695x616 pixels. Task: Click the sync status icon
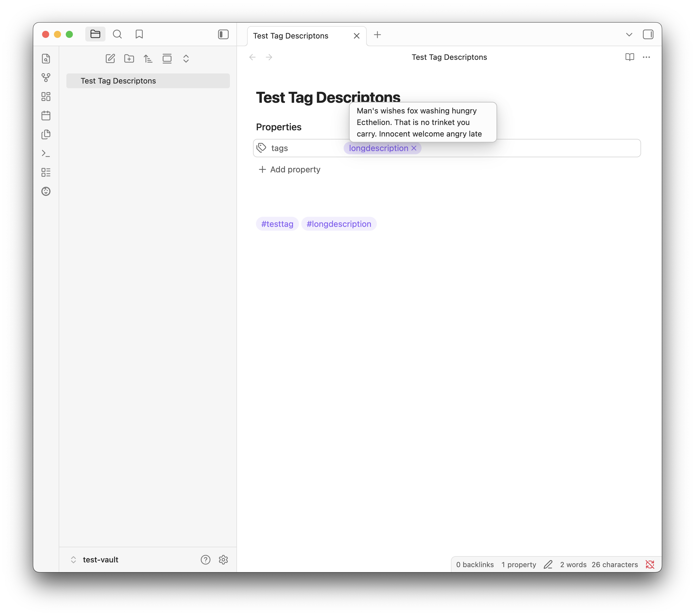(650, 565)
